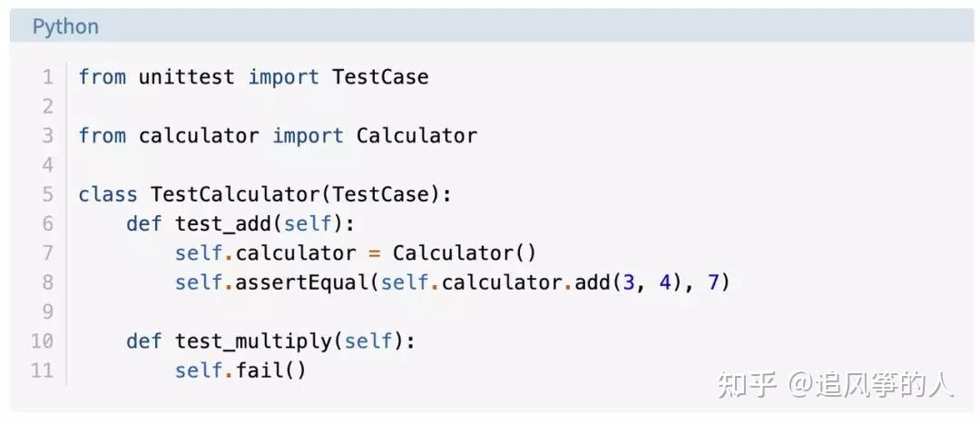Click the assertEqual method call
Screen dimensions: 980x425
tap(301, 282)
